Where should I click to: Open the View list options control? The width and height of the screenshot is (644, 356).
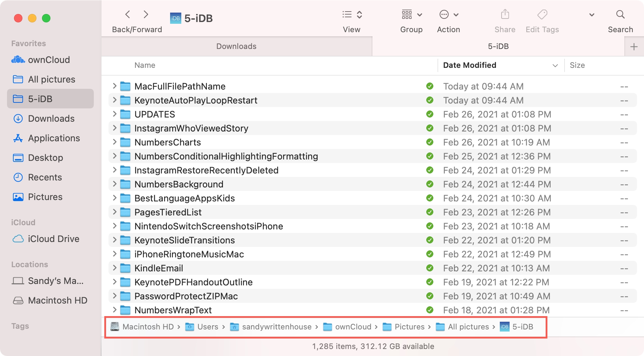coord(352,14)
